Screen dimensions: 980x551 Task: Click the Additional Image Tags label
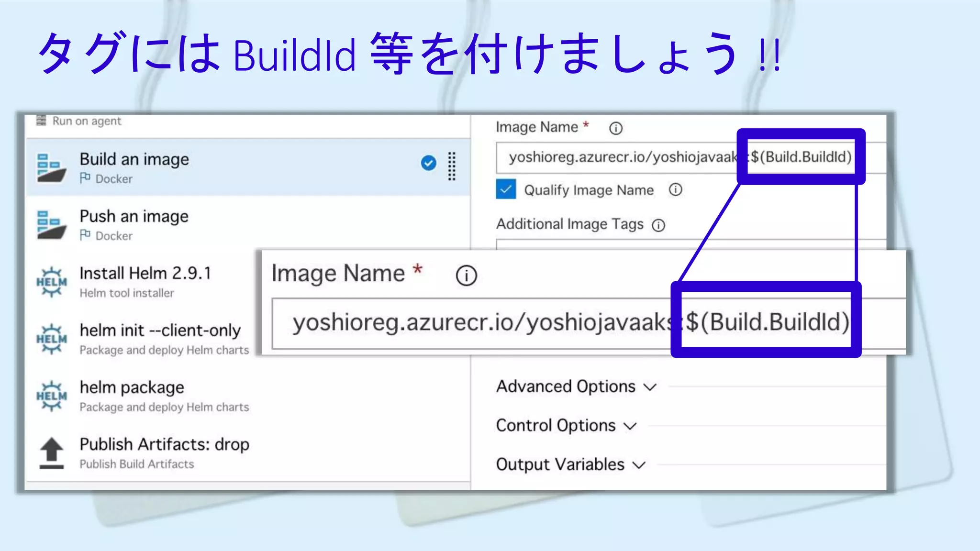569,224
